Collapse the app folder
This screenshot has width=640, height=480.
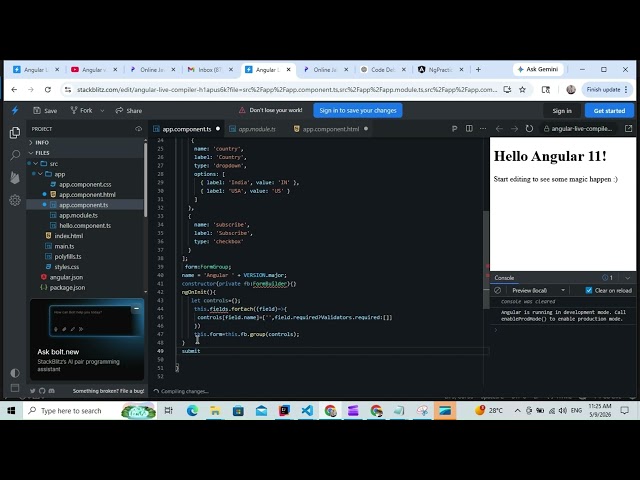coord(40,174)
